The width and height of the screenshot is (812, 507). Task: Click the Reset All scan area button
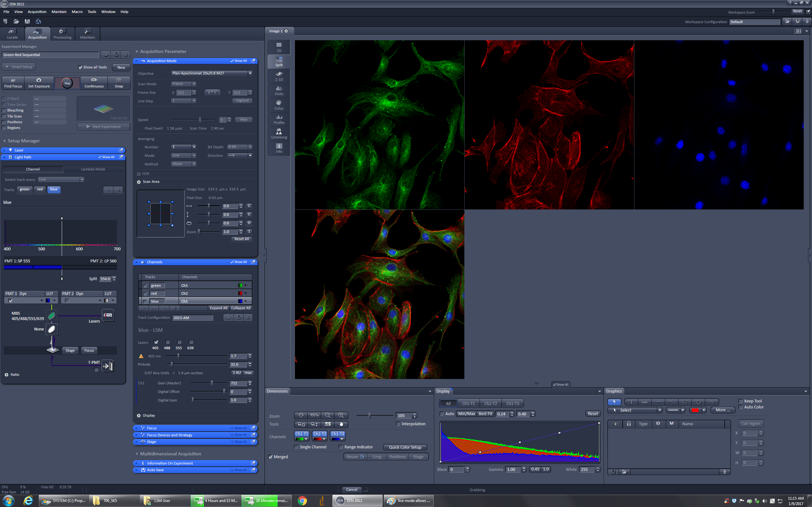pyautogui.click(x=241, y=239)
